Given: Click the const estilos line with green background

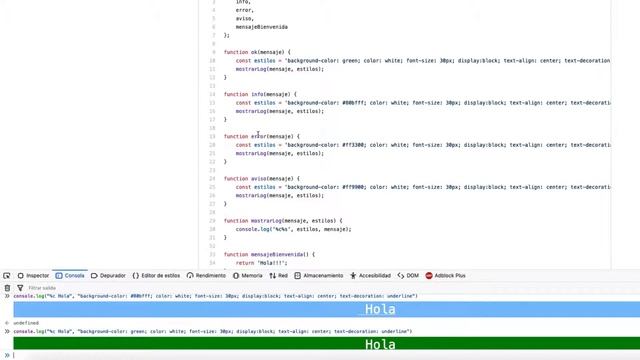Looking at the screenshot, I should point(423,60).
